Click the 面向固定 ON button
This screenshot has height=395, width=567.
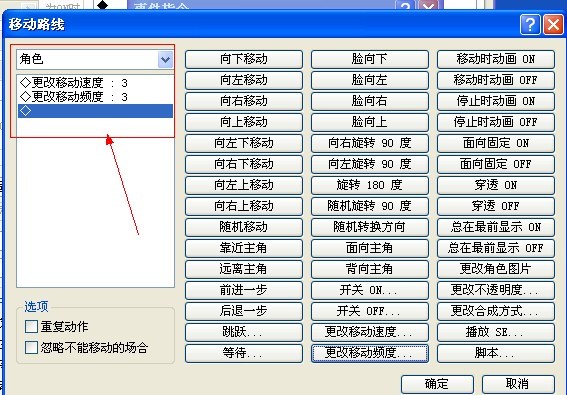coord(496,143)
